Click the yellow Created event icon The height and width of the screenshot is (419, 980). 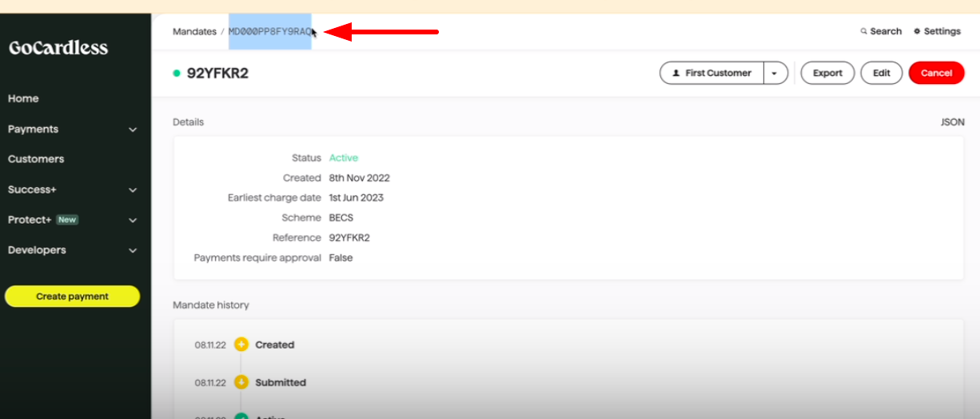[241, 345]
